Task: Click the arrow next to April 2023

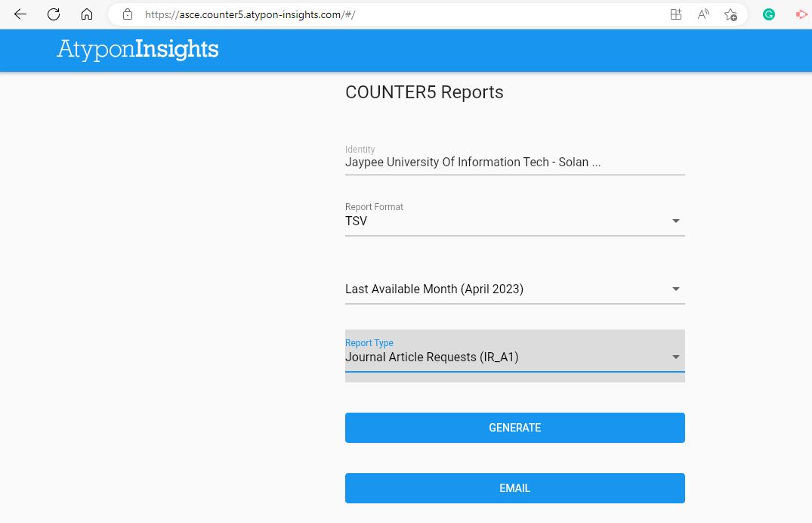Action: click(x=676, y=289)
